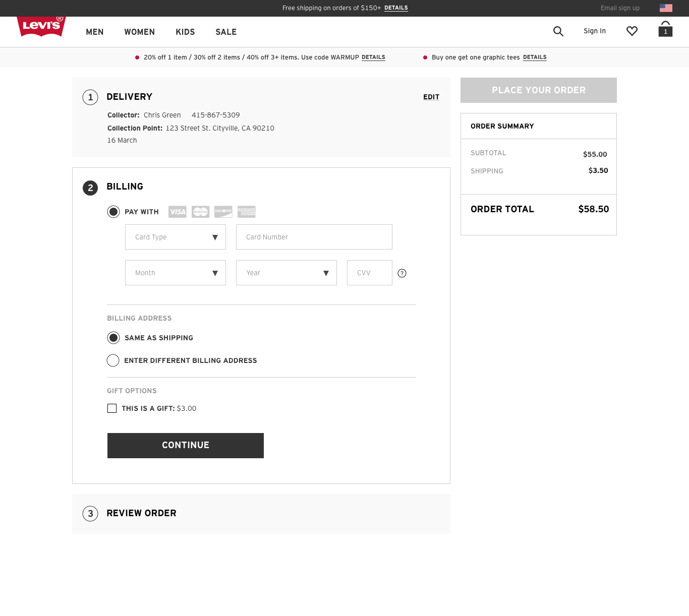Expand the expiry Month dropdown
Image resolution: width=689 pixels, height=616 pixels.
point(176,273)
